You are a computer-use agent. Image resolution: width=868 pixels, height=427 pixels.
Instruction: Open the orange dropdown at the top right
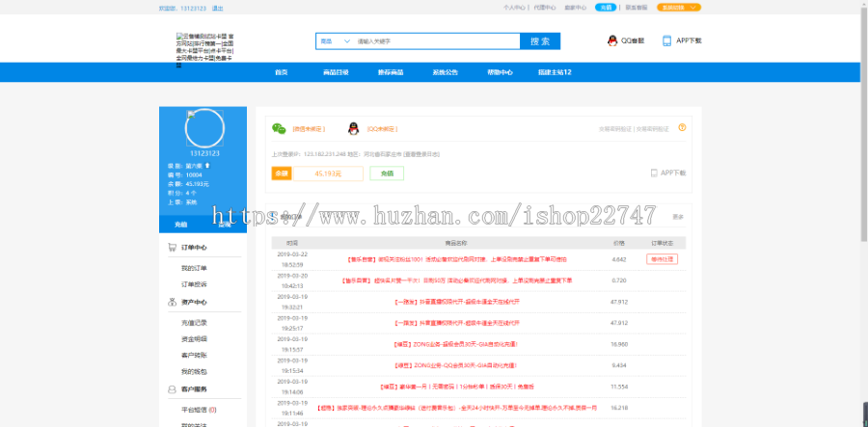(x=679, y=7)
